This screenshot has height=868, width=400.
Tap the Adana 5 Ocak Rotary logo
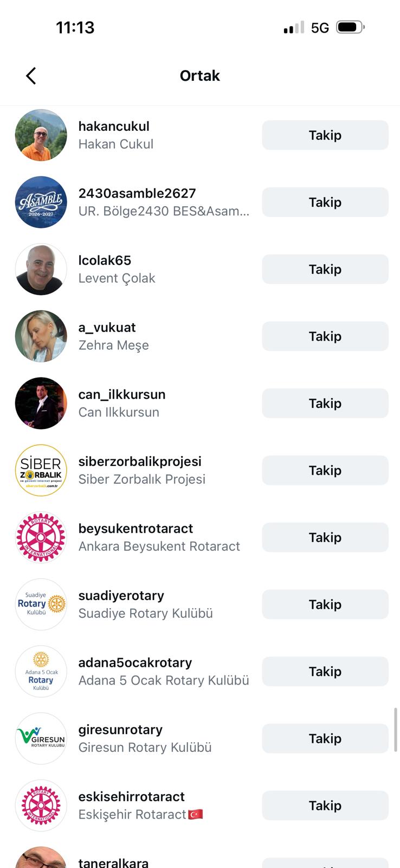coord(41,672)
